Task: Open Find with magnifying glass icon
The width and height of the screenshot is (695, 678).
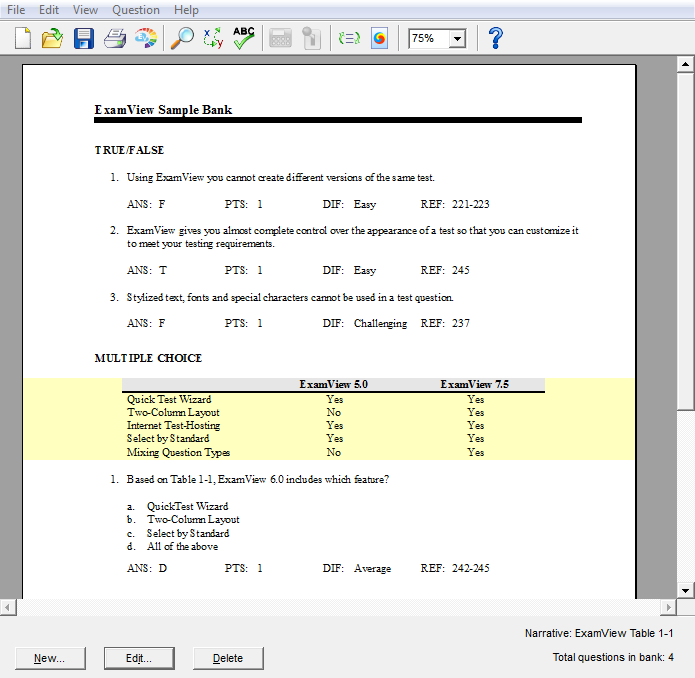Action: point(182,38)
